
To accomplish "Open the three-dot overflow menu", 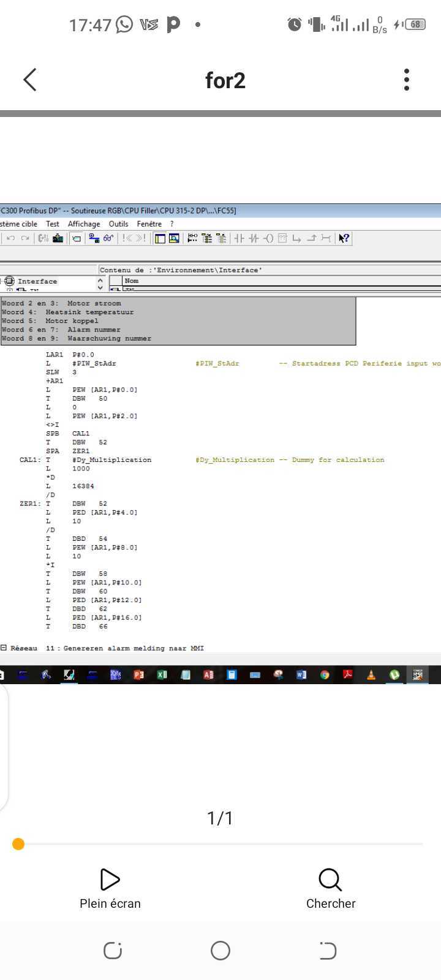I will 407,80.
